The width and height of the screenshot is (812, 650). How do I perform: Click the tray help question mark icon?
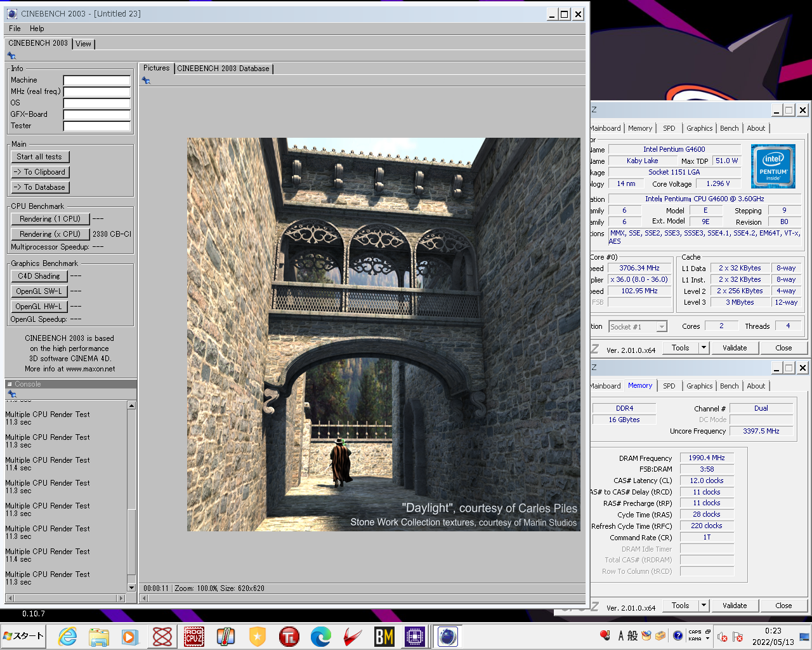point(678,635)
